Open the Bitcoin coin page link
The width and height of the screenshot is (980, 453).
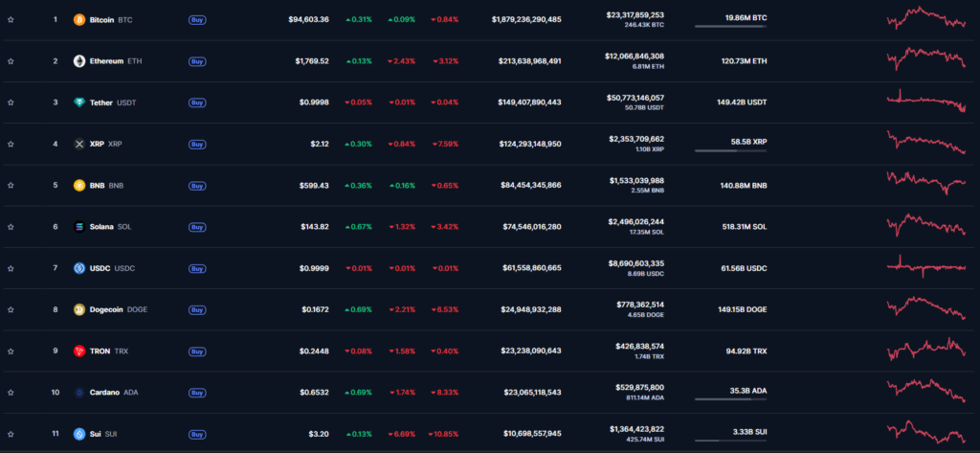click(x=111, y=20)
